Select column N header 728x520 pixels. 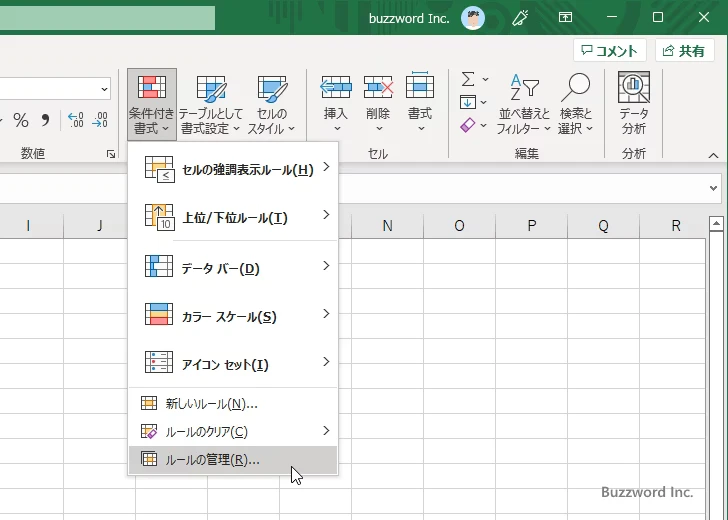388,226
